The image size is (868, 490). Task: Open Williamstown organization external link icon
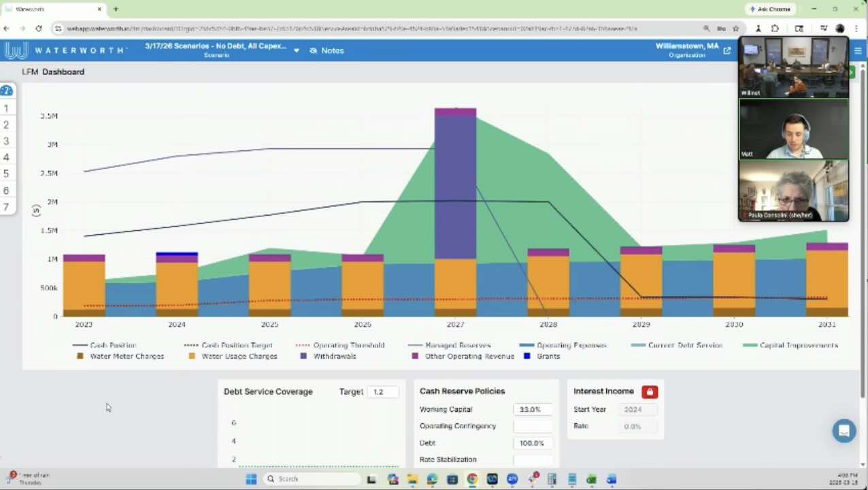[x=727, y=50]
